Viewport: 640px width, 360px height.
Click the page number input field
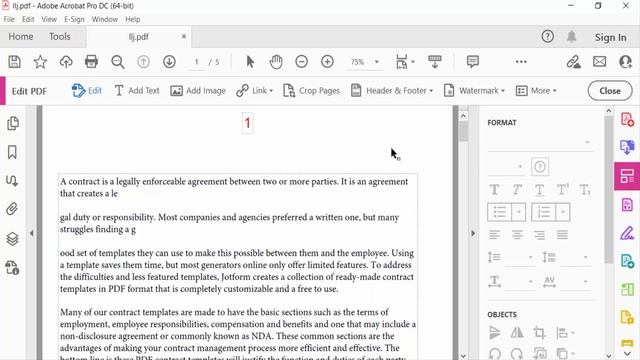(x=197, y=62)
